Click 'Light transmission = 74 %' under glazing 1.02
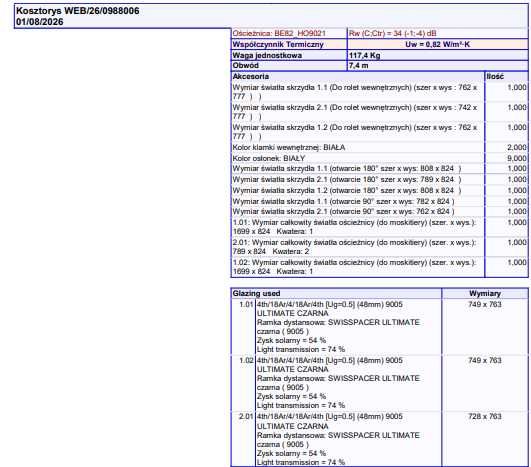This screenshot has height=467, width=531. click(x=301, y=405)
